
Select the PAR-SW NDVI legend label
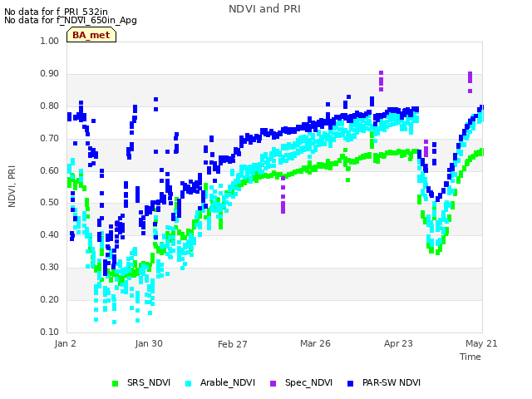pos(392,382)
